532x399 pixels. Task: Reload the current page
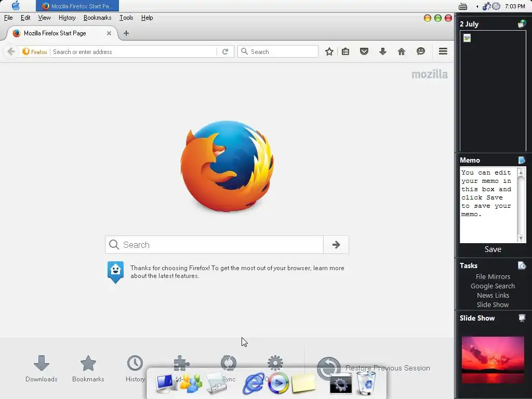pos(225,51)
